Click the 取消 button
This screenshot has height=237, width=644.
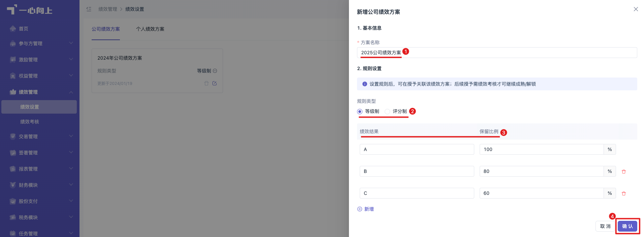point(605,226)
